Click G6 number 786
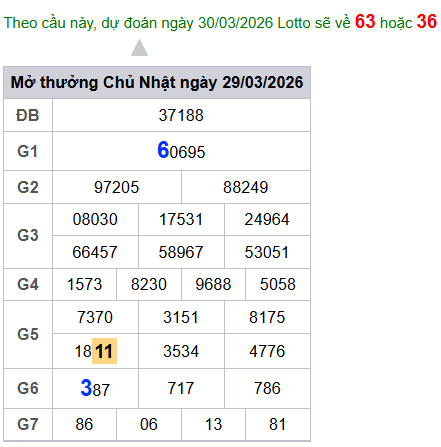This screenshot has width=441, height=447. (x=267, y=388)
